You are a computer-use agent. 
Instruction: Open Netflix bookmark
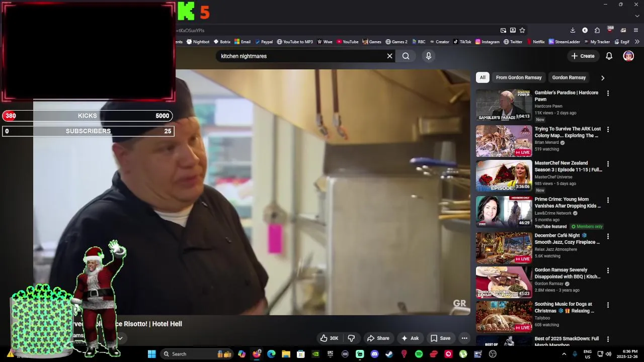point(535,42)
